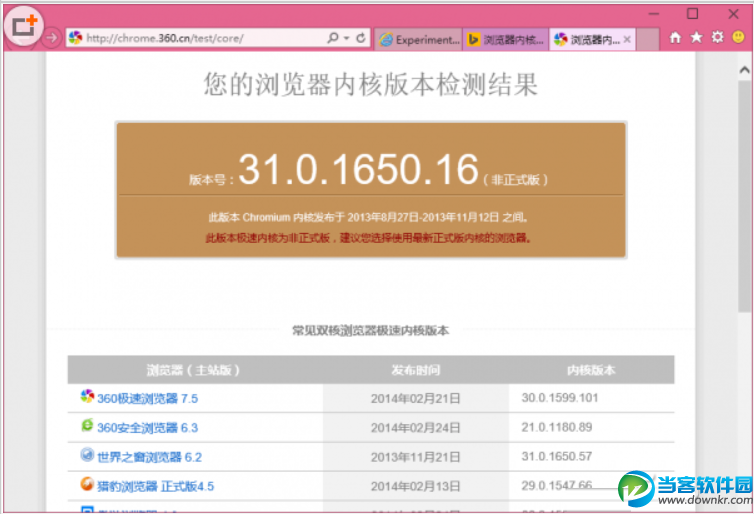The image size is (754, 514).
Task: Open the 猎豹浏览器 正式版4.5 link
Action: pyautogui.click(x=155, y=486)
